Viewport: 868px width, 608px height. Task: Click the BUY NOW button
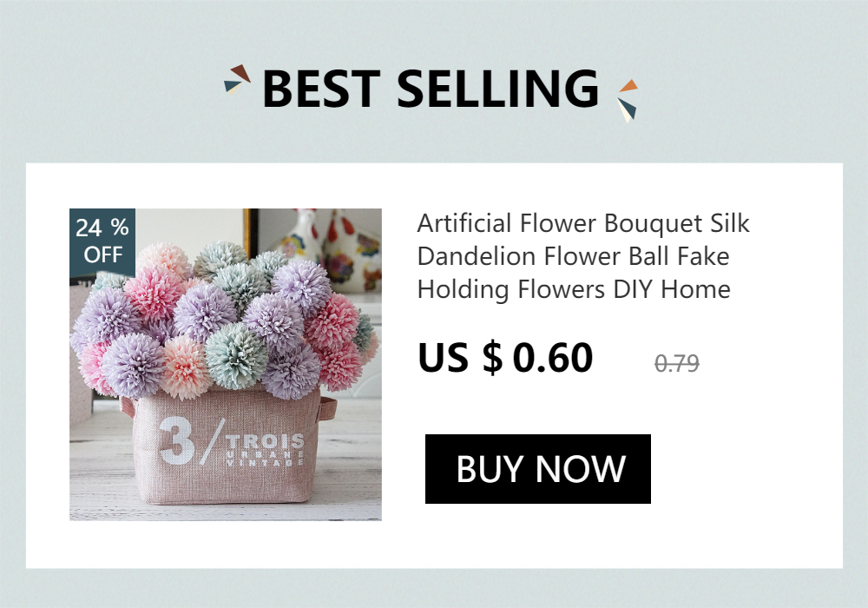pyautogui.click(x=537, y=469)
